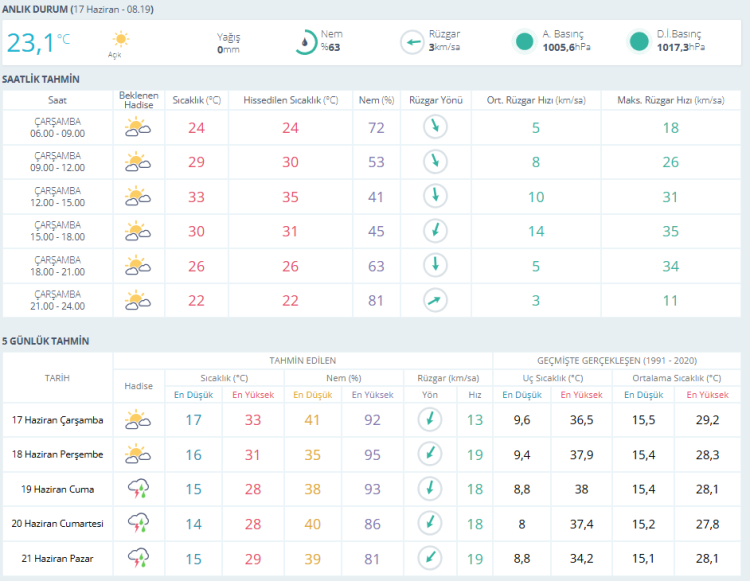The height and width of the screenshot is (581, 750).
Task: Click partly cloudy icon for 06.00 - 09.00
Action: point(138,128)
